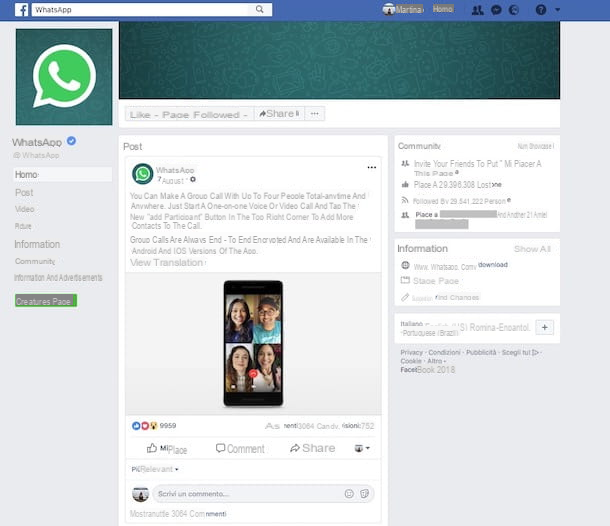This screenshot has width=610, height=526.
Task: Click the Share button under the cover photo
Action: tap(279, 114)
